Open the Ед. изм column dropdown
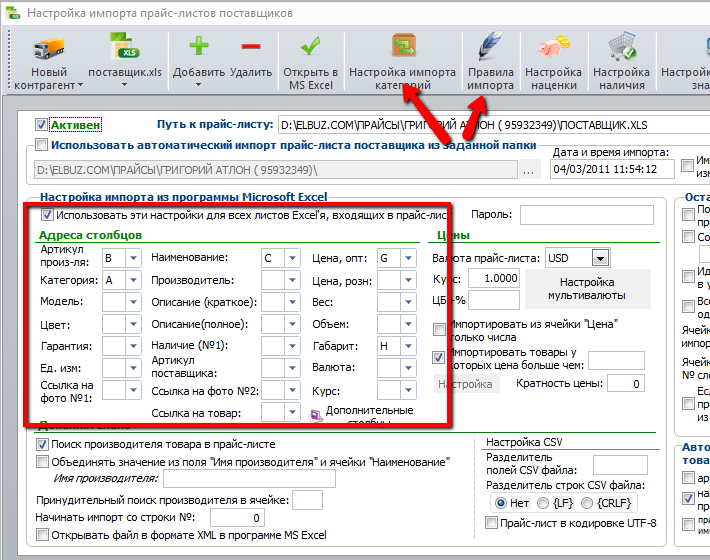This screenshot has height=560, width=710. coord(133,368)
